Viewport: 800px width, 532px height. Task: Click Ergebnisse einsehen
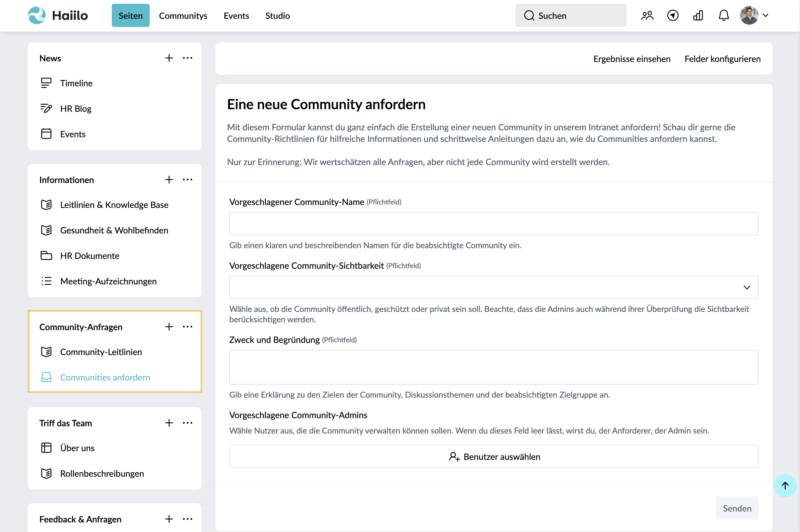point(632,59)
